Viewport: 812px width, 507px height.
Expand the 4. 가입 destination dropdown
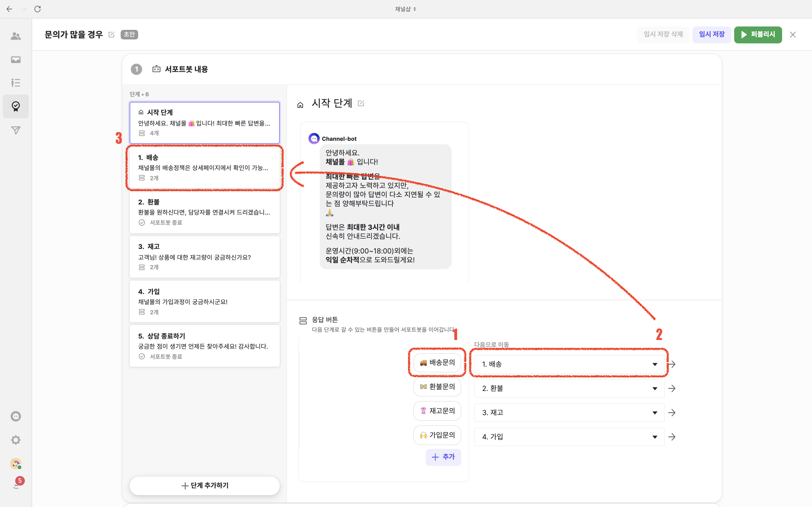pos(654,437)
